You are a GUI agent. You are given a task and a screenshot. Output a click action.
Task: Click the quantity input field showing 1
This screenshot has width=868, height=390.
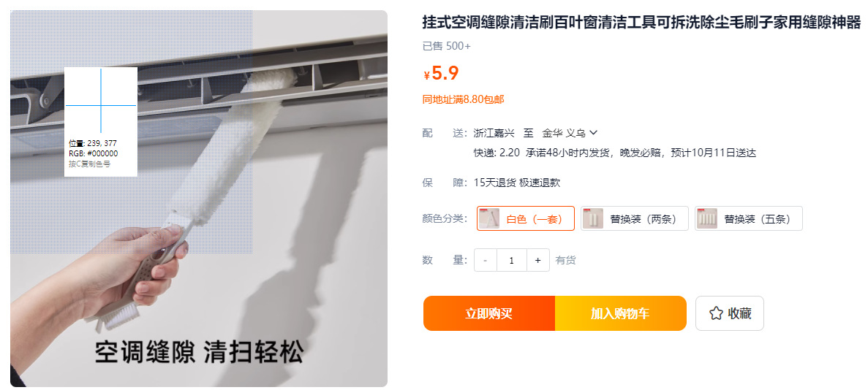coord(511,260)
